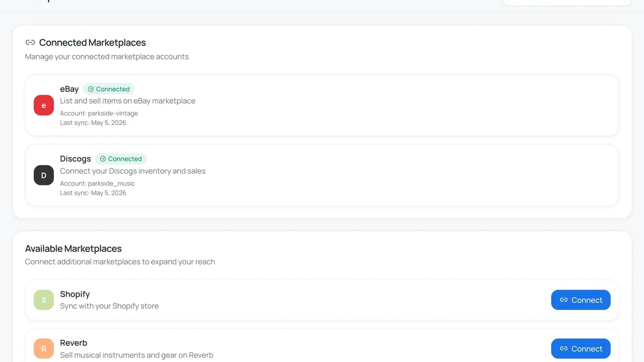
Task: Connect the Shopify marketplace
Action: [x=581, y=300]
